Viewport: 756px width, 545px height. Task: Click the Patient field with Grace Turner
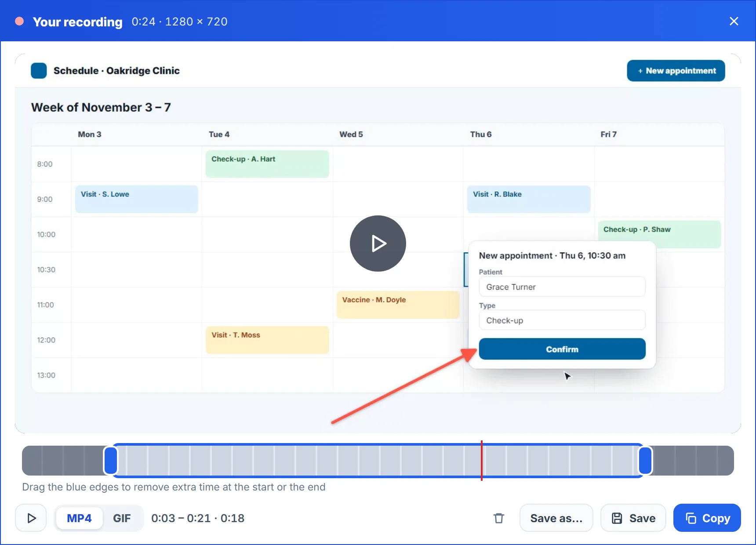click(562, 287)
